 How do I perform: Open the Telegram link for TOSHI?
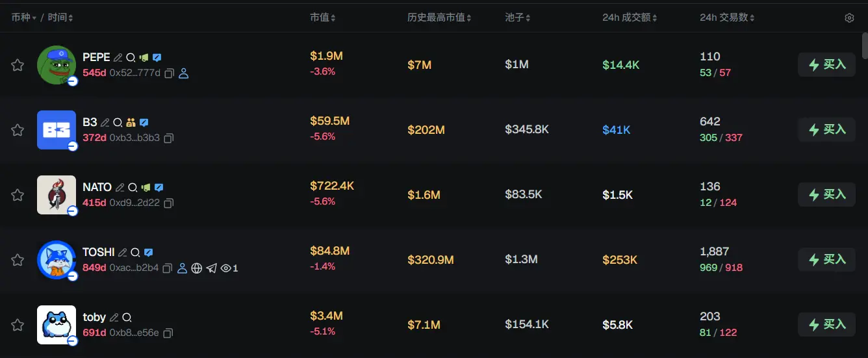coord(211,268)
